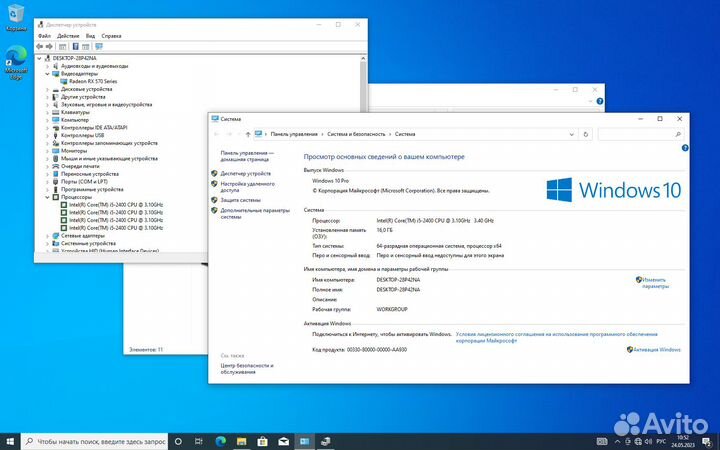Expand Сетевые адаптеры node
720x450 pixels.
47,236
